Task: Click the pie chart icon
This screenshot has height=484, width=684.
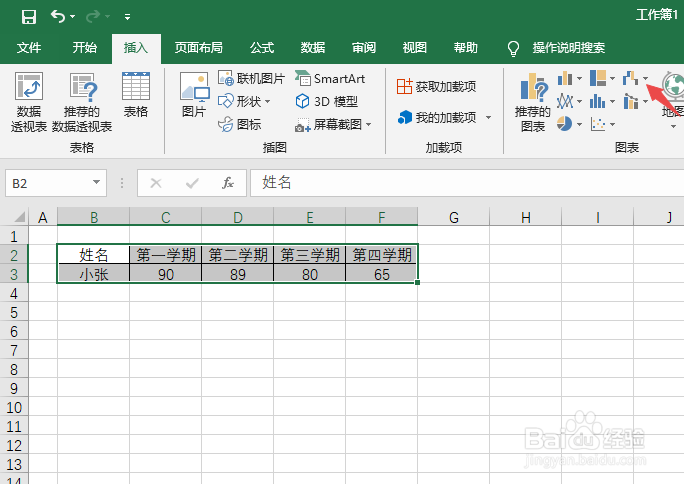Action: pos(564,124)
